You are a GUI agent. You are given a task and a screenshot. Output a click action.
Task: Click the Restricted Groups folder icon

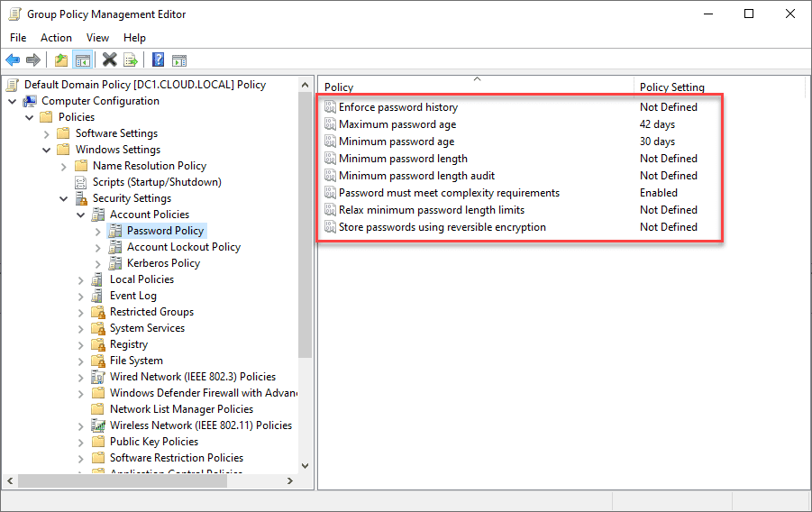point(98,312)
